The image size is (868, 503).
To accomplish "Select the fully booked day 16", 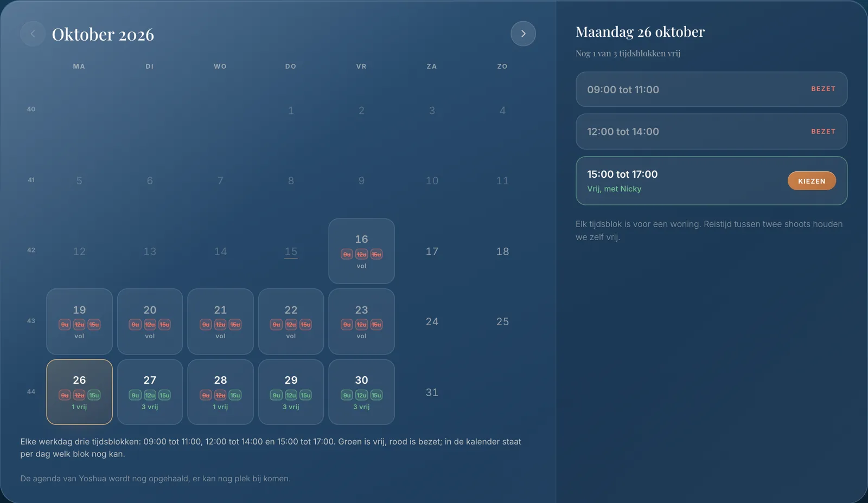I will [x=361, y=251].
